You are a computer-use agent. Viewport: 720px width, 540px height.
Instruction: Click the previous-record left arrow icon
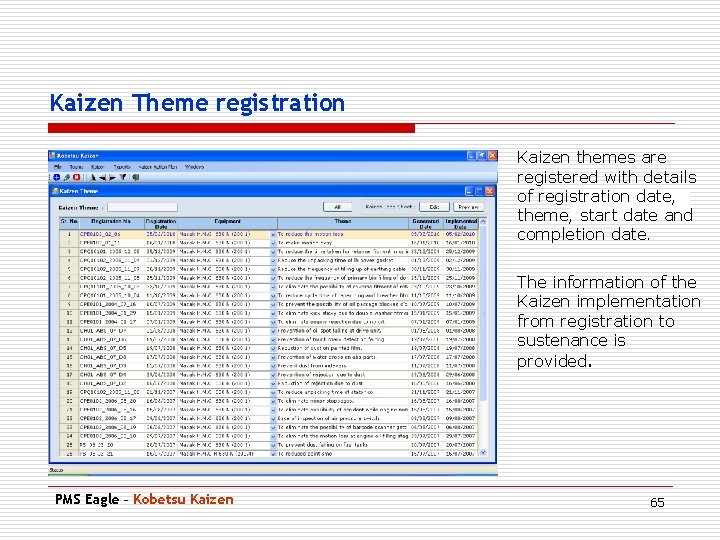(x=102, y=177)
